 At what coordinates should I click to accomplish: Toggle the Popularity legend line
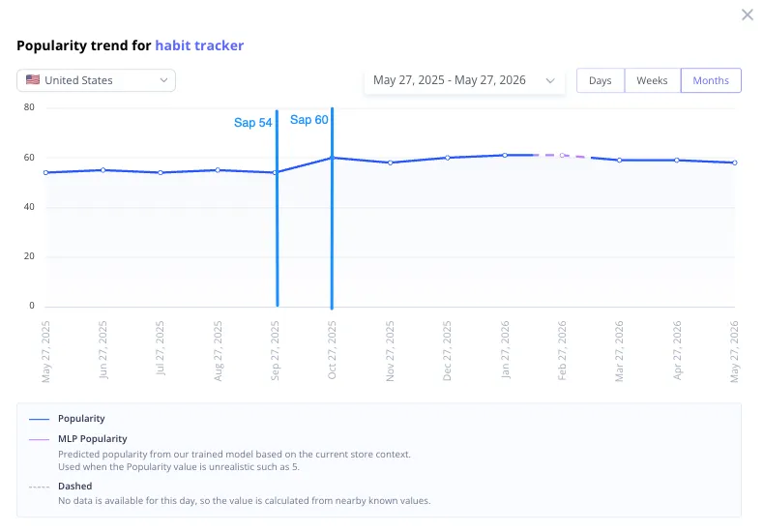[67, 419]
